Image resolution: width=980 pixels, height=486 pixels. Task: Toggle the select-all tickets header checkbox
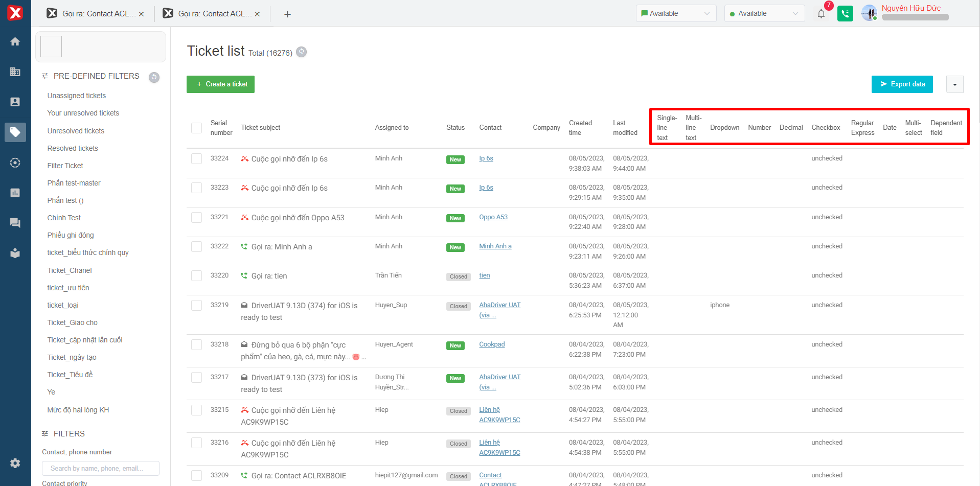pos(196,128)
